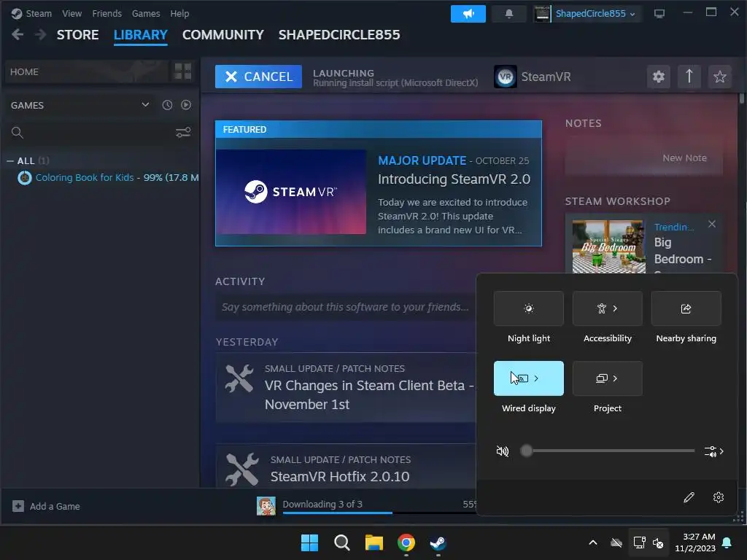Image resolution: width=747 pixels, height=560 pixels.
Task: Open VR Changes in Steam Client Beta post
Action: [369, 394]
